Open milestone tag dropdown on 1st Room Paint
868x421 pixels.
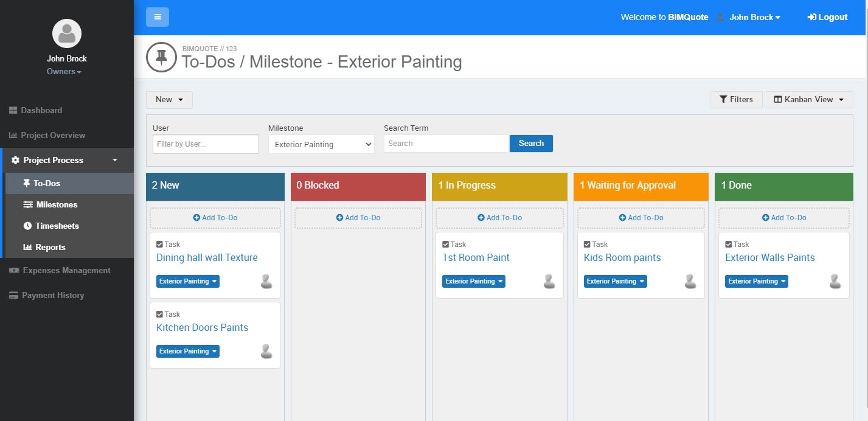coord(474,281)
